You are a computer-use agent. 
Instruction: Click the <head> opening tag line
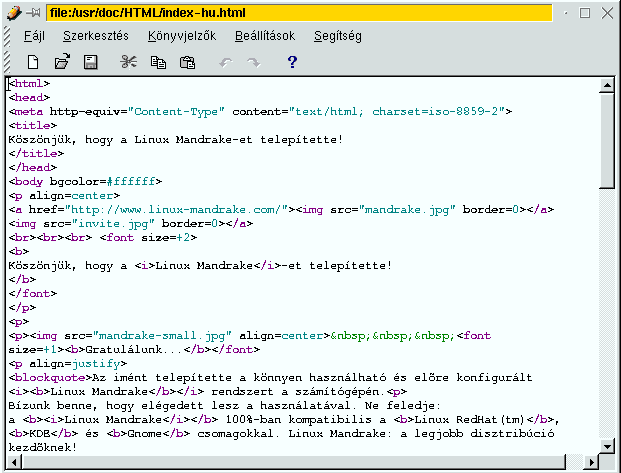[x=29, y=97]
